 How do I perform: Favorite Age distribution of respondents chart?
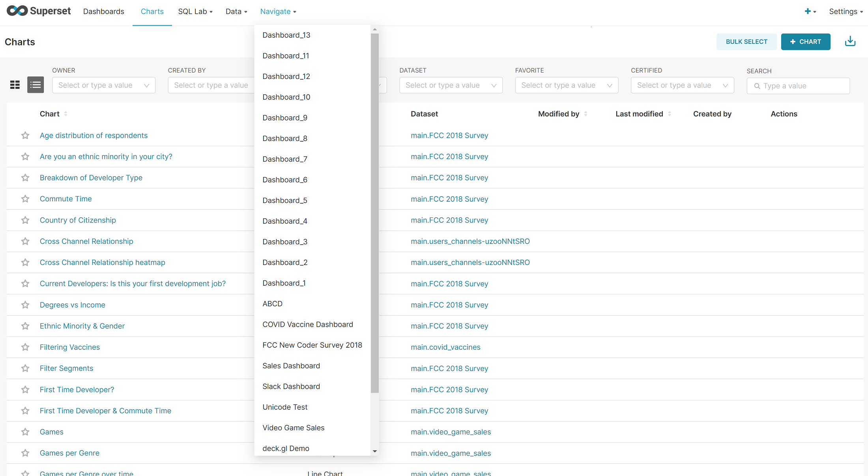[25, 135]
